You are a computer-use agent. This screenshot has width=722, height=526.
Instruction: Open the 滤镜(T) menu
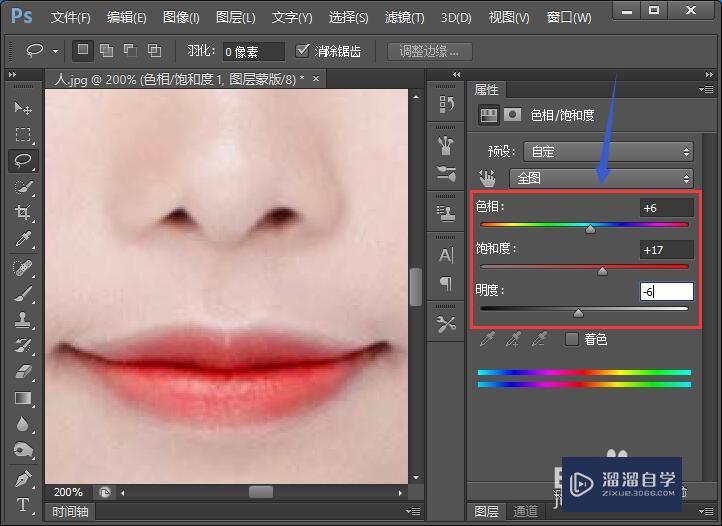pos(404,18)
